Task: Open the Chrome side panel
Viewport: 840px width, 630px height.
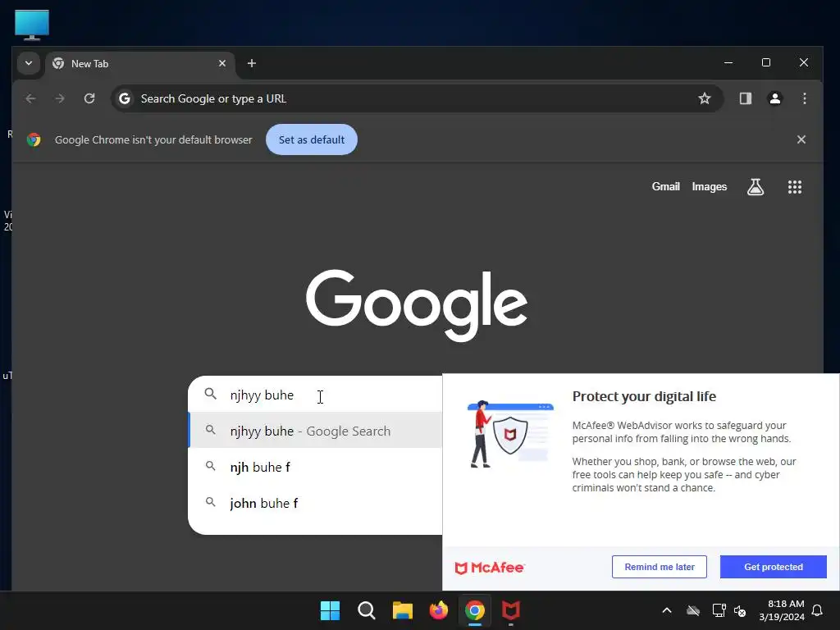Action: pos(745,98)
